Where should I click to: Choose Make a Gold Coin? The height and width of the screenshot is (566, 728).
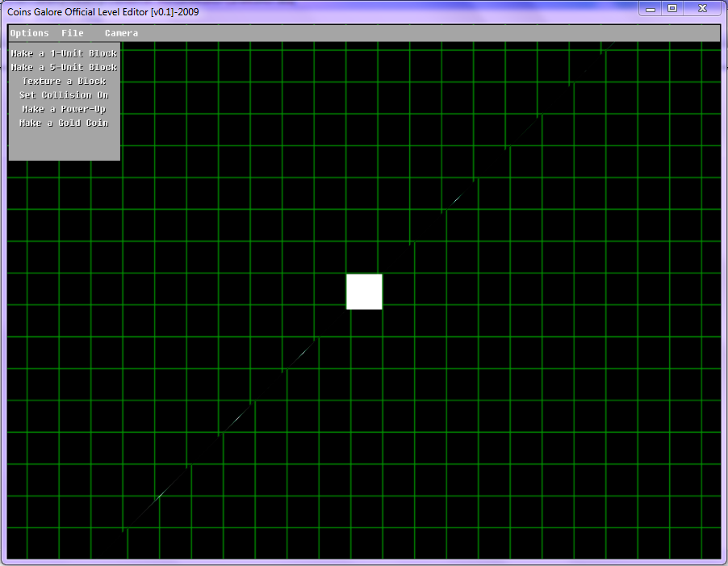point(64,123)
